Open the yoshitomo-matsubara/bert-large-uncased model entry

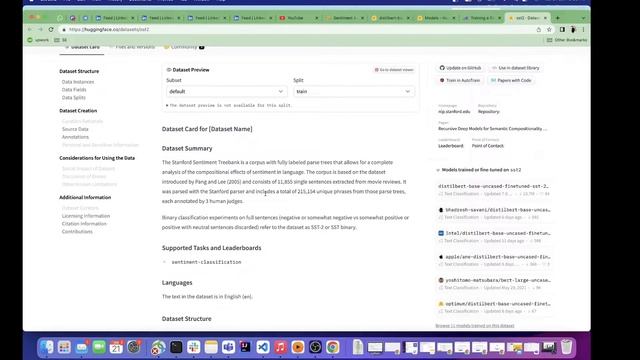[x=495, y=284]
